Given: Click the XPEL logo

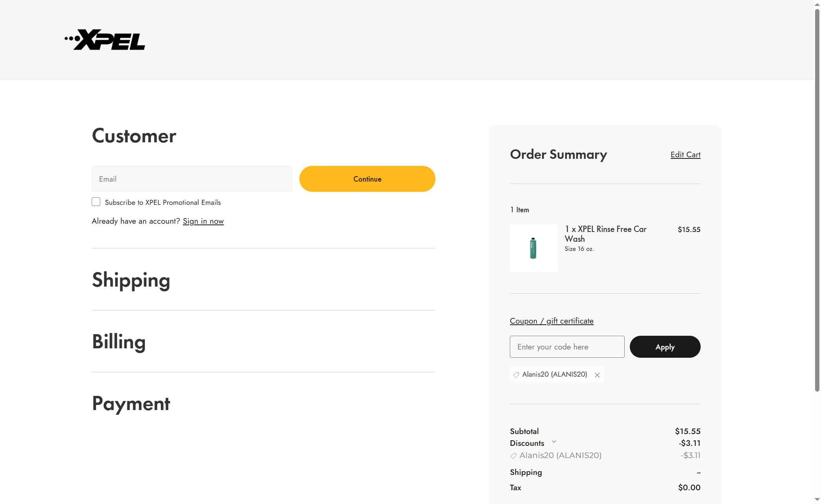Looking at the screenshot, I should (105, 40).
